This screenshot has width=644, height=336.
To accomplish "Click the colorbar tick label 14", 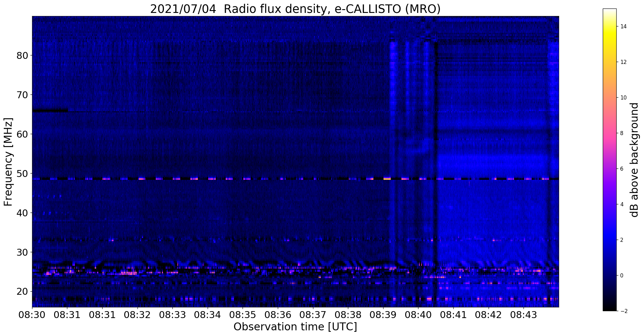I will point(623,26).
